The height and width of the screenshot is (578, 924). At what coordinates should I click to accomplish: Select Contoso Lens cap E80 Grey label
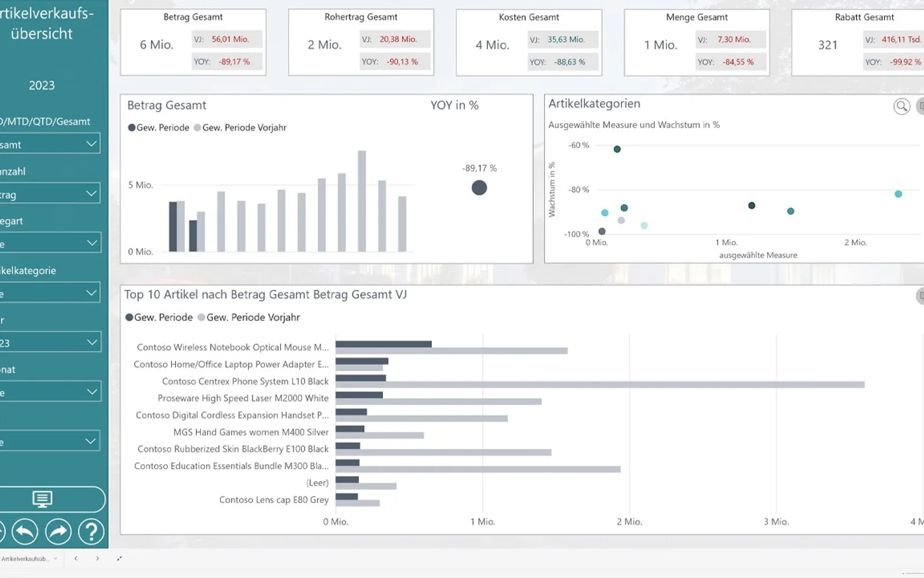[x=274, y=500]
